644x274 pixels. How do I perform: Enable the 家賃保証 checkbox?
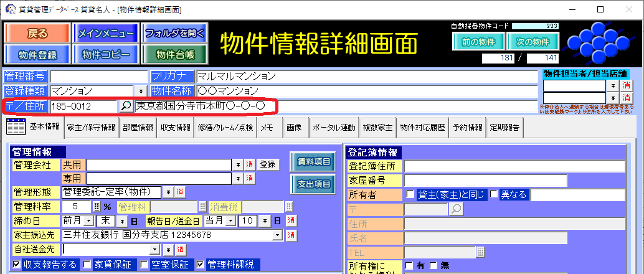pyautogui.click(x=87, y=265)
